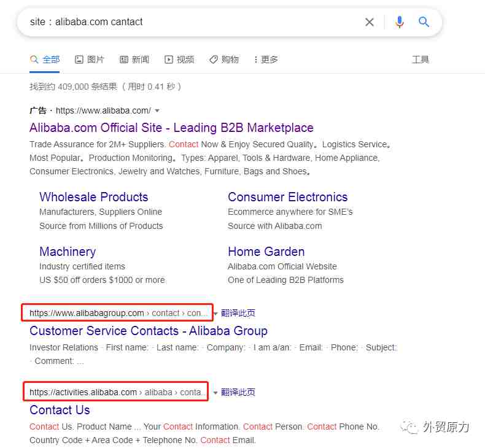
Task: Expand dropdown arrow beside activities.alibaba.com URL
Action: coord(215,393)
